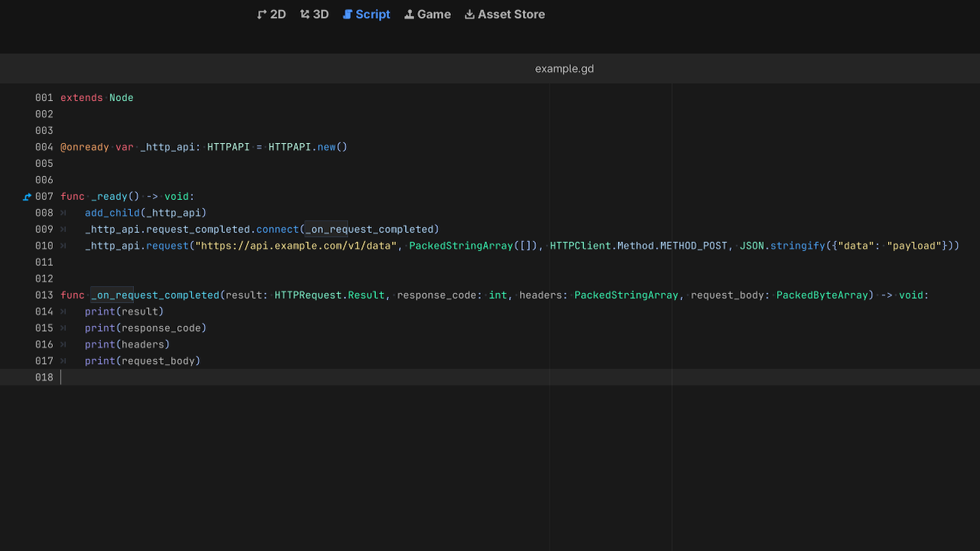Image resolution: width=980 pixels, height=551 pixels.
Task: Place cursor on the "extends" keyword
Action: tap(82, 98)
